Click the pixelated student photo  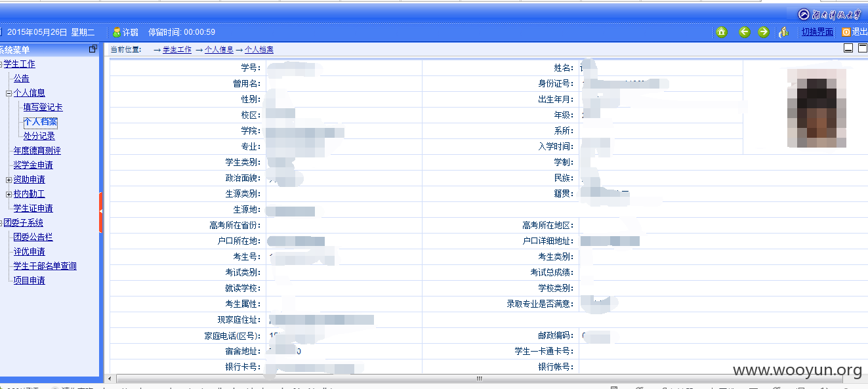click(x=817, y=108)
